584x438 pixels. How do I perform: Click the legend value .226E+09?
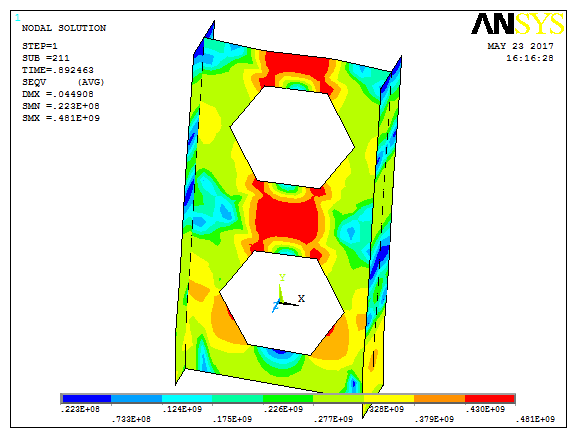[x=283, y=409]
